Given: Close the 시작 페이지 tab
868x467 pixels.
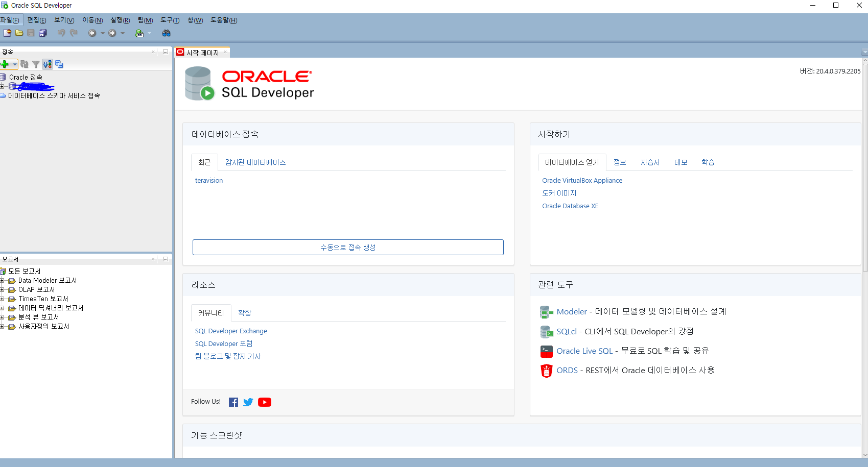Looking at the screenshot, I should pyautogui.click(x=225, y=52).
